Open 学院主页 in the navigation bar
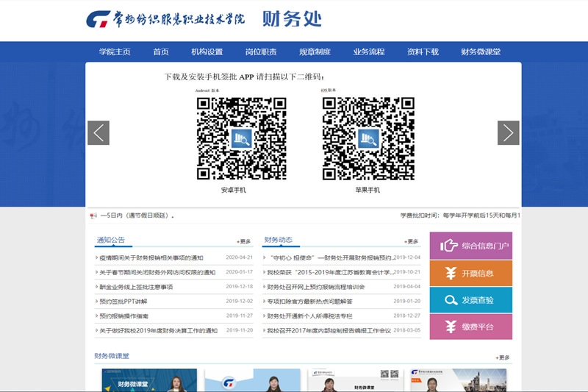Screen dimensions: 588x392 115,51
